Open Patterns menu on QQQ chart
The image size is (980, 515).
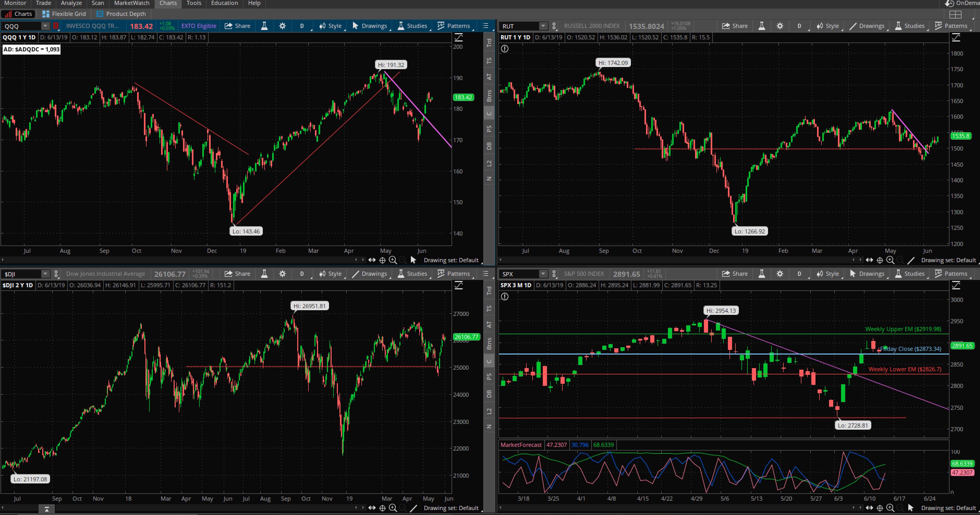[454, 26]
